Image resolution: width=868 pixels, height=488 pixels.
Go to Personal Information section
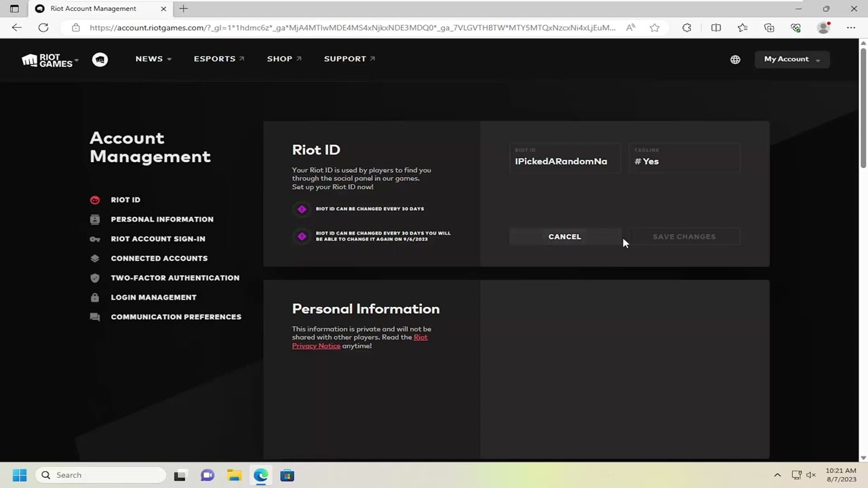point(162,220)
